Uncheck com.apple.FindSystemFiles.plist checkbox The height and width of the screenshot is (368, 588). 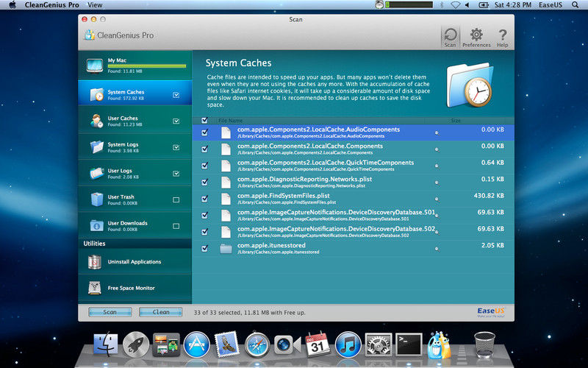pos(204,199)
